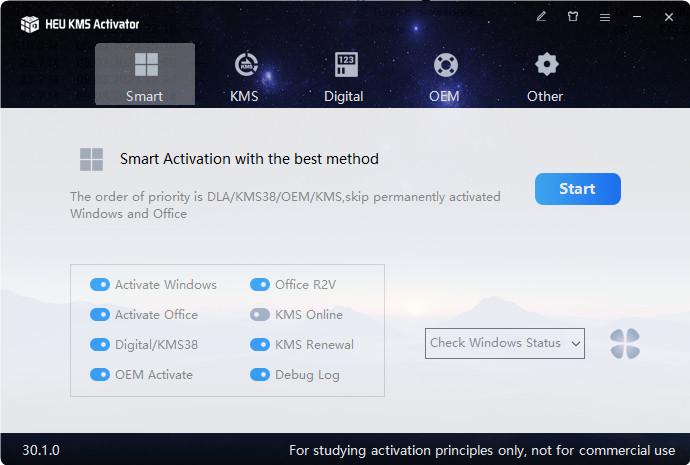Go to the OEM tab
Image resolution: width=690 pixels, height=465 pixels.
tap(444, 77)
